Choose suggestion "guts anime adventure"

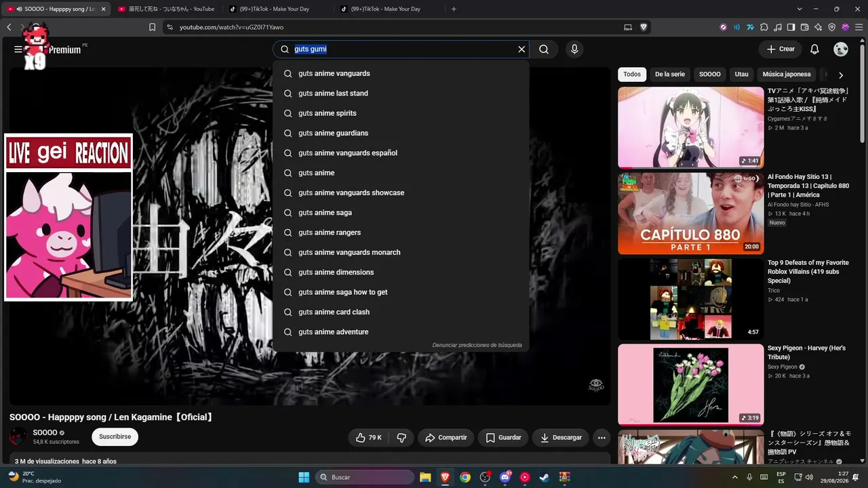(401, 332)
